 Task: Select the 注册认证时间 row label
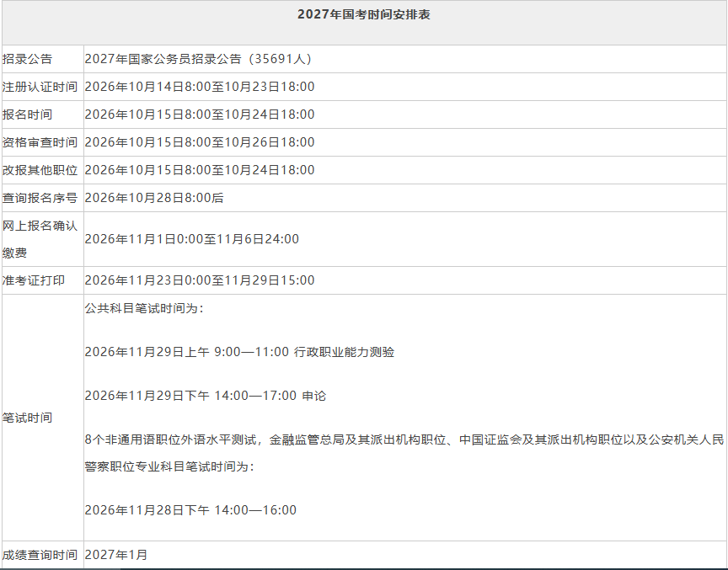click(x=40, y=87)
